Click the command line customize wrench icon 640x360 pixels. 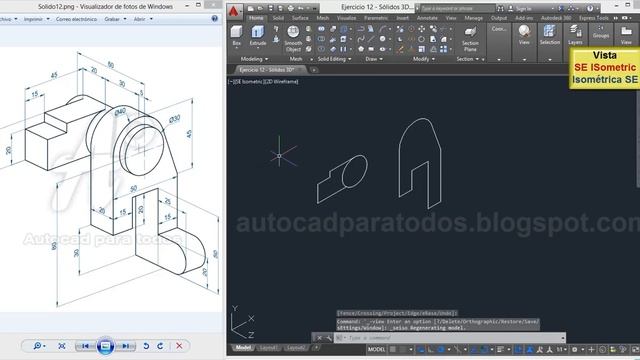(329, 338)
